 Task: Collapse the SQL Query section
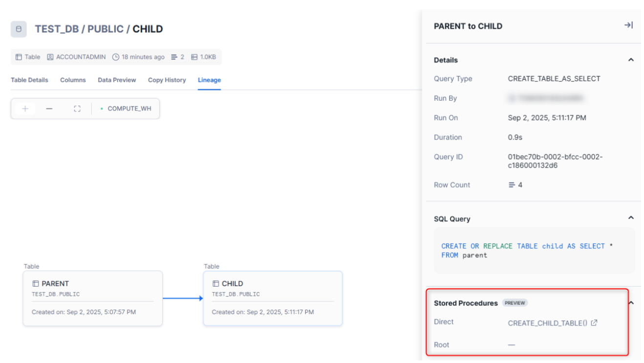pyautogui.click(x=631, y=218)
